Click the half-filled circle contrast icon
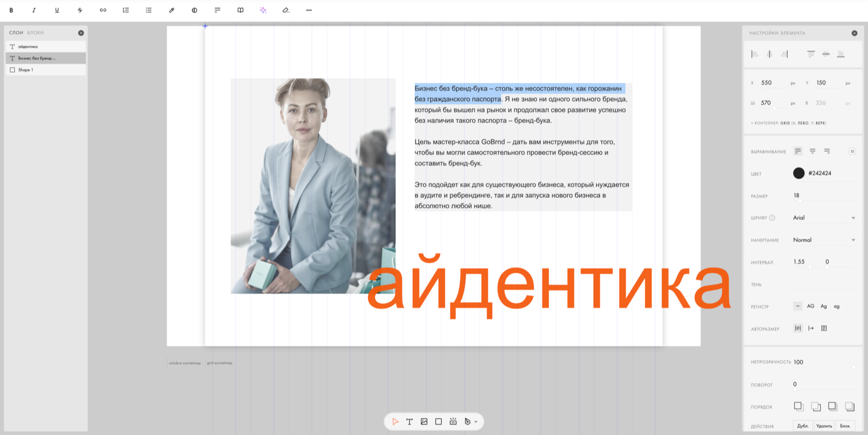Screen dimensions: 868x435 194,10
